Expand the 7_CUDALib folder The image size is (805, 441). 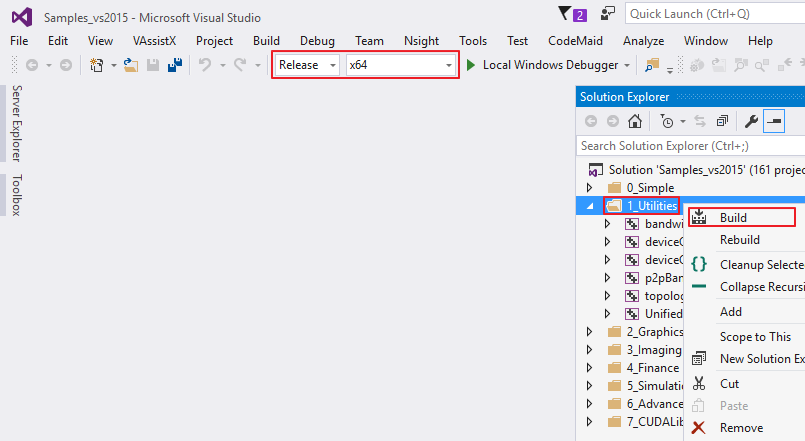pos(589,421)
